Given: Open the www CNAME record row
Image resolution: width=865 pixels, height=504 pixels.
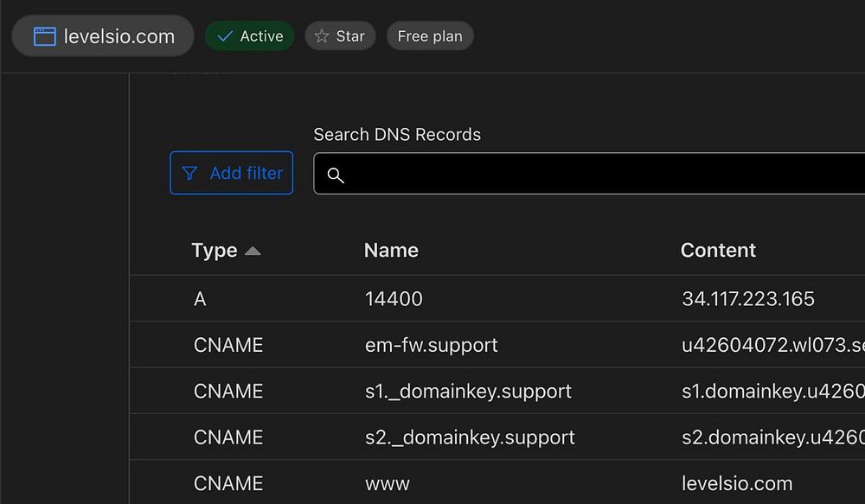Looking at the screenshot, I should 388,483.
